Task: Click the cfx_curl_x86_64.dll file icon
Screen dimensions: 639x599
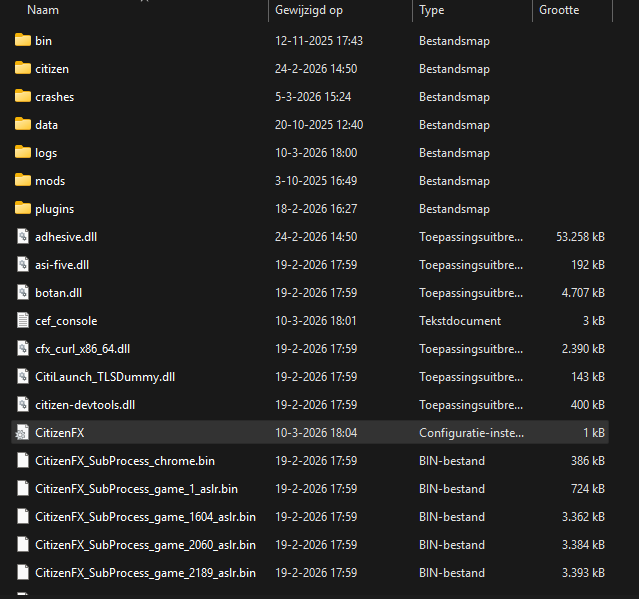Action: click(x=23, y=348)
